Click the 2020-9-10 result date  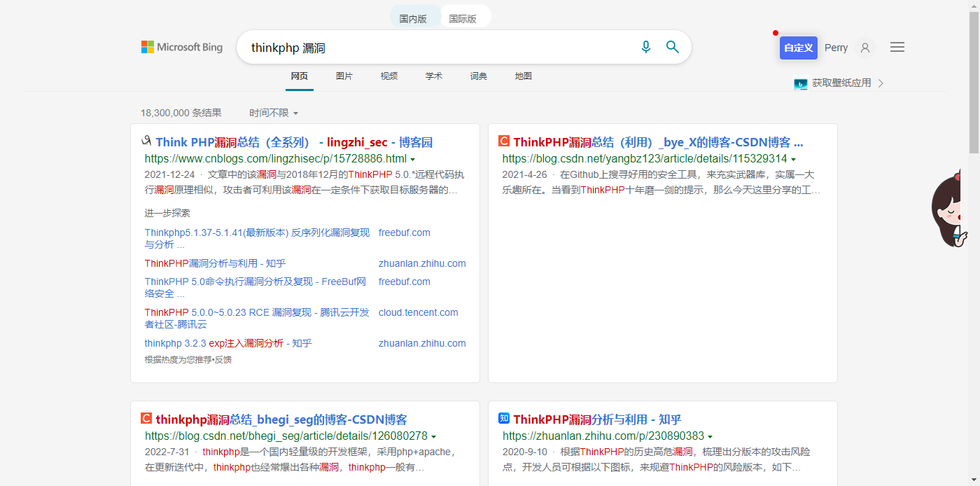tap(525, 452)
